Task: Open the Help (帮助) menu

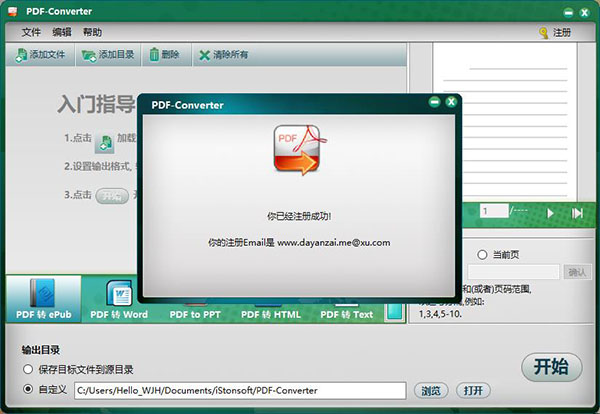Action: coord(92,32)
